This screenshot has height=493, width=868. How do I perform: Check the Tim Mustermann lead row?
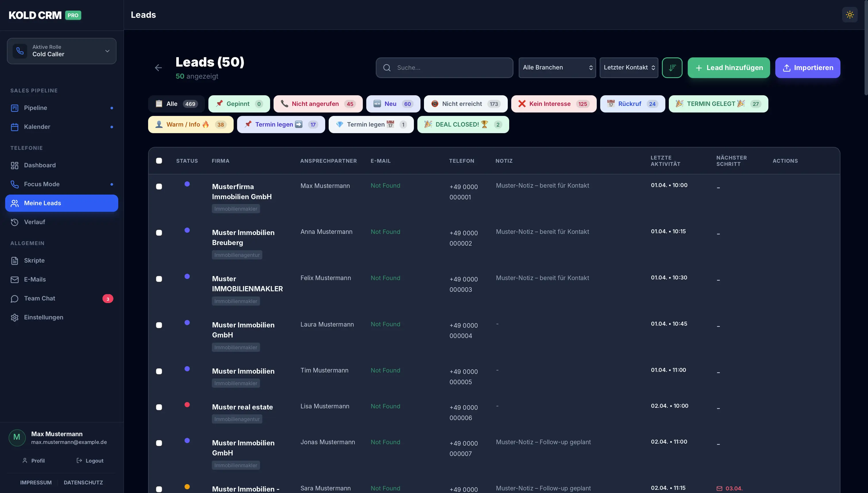[x=159, y=371]
